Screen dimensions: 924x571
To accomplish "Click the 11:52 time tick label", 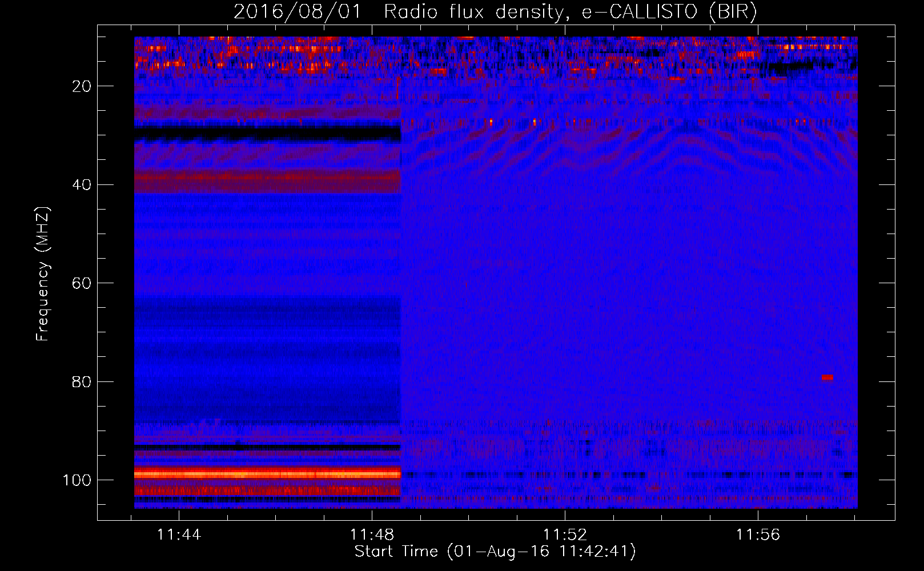I will (x=565, y=535).
